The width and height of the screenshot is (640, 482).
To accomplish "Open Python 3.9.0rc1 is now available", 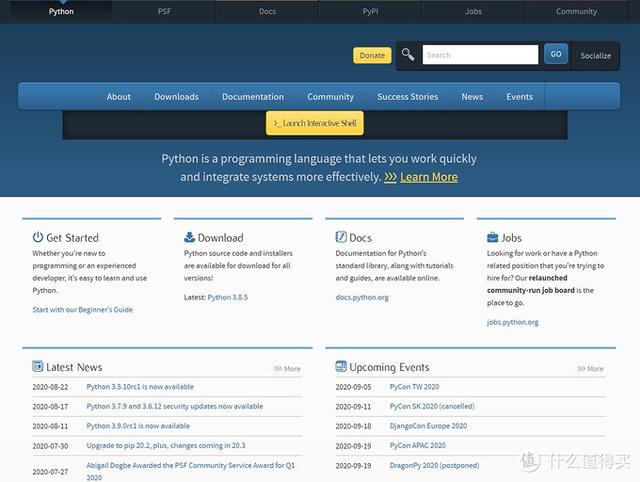I will [x=138, y=426].
